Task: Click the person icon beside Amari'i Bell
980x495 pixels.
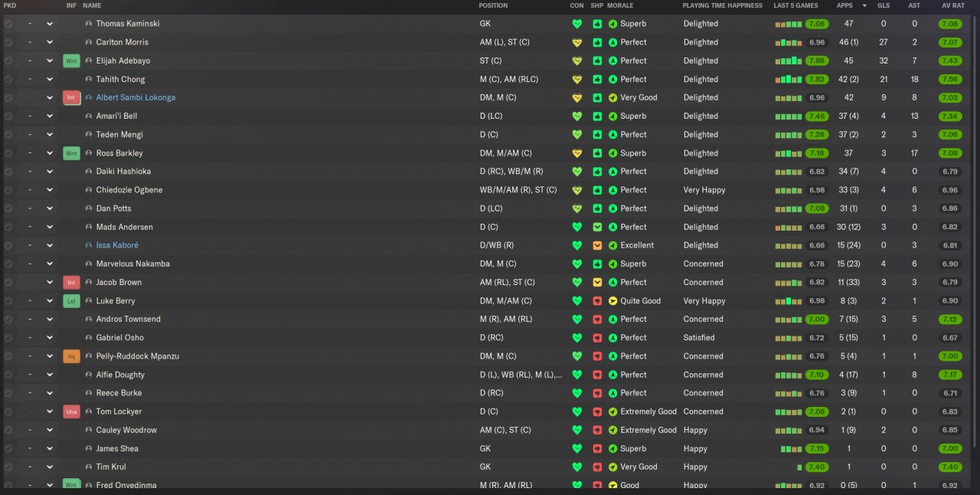Action: (89, 116)
